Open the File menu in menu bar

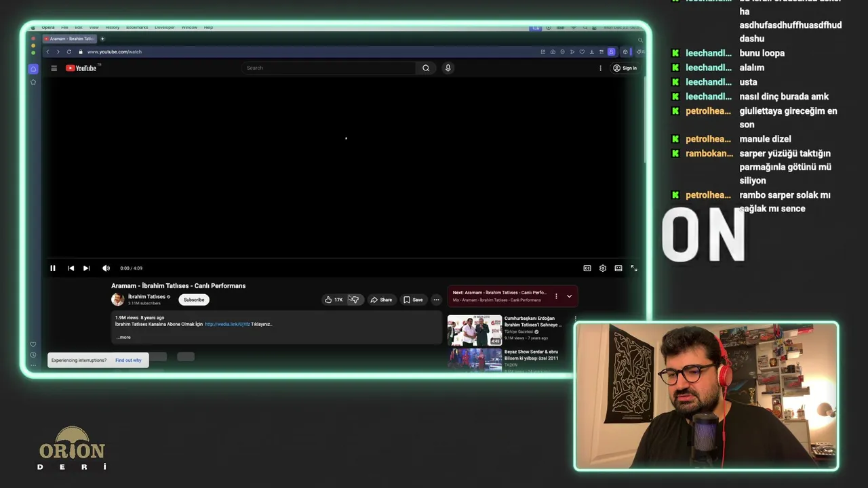pyautogui.click(x=64, y=28)
